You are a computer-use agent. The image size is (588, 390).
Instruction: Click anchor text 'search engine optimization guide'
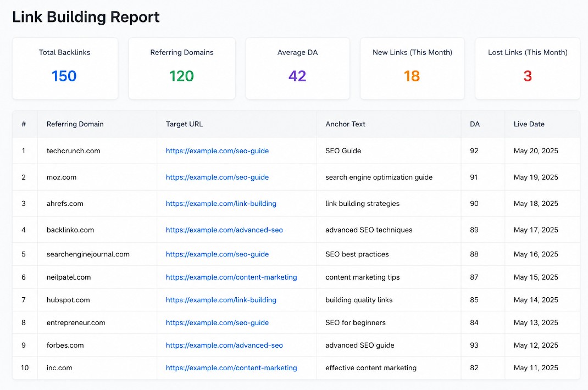coord(379,177)
